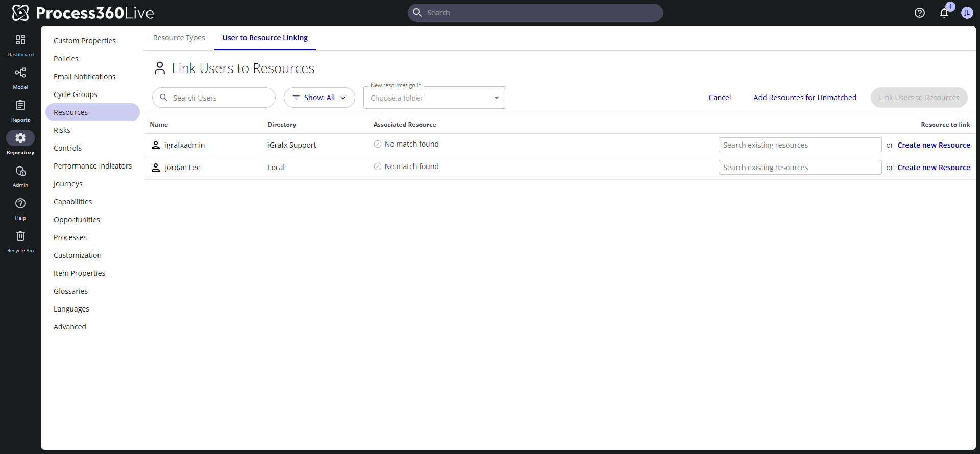This screenshot has width=980, height=454.
Task: Click Add Resources for Unmatched
Action: click(x=805, y=98)
